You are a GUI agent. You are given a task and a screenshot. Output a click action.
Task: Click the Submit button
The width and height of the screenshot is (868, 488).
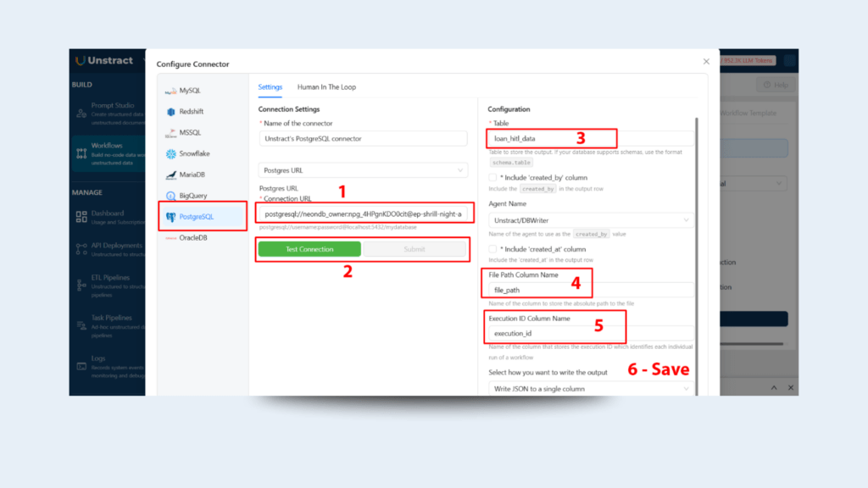(x=415, y=249)
